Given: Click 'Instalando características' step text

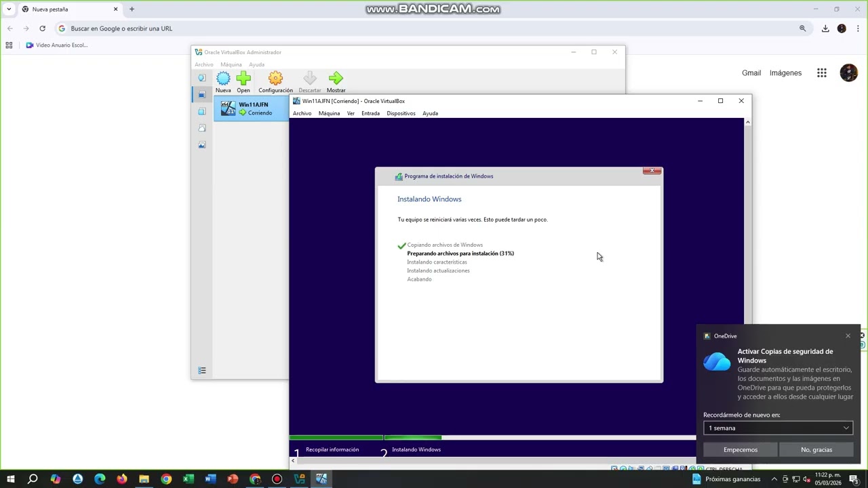Looking at the screenshot, I should (x=437, y=262).
